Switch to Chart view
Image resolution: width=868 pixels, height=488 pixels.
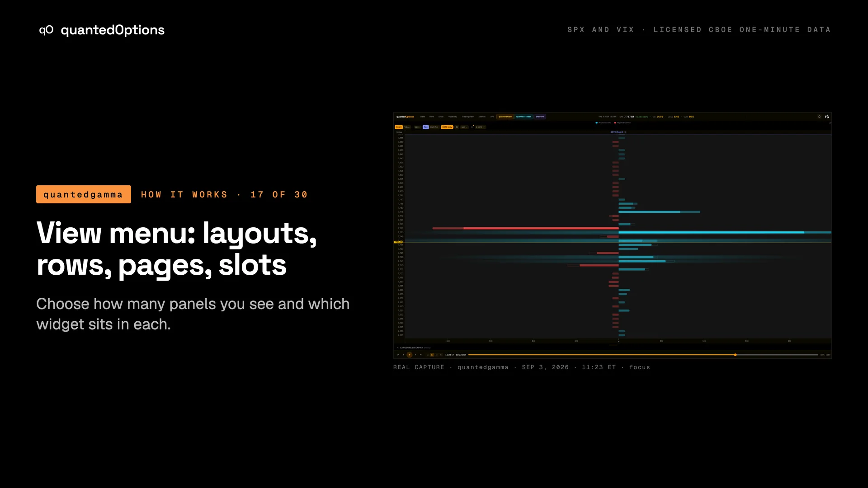point(399,127)
